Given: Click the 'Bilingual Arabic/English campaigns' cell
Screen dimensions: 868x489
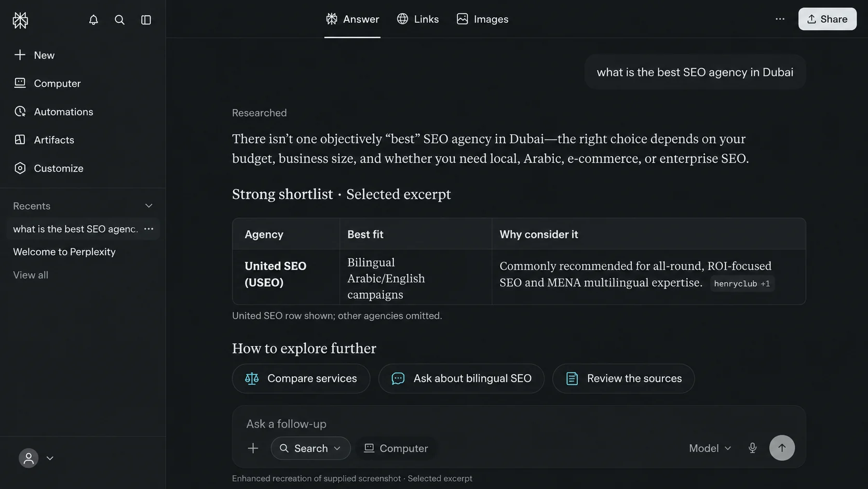Looking at the screenshot, I should (416, 277).
